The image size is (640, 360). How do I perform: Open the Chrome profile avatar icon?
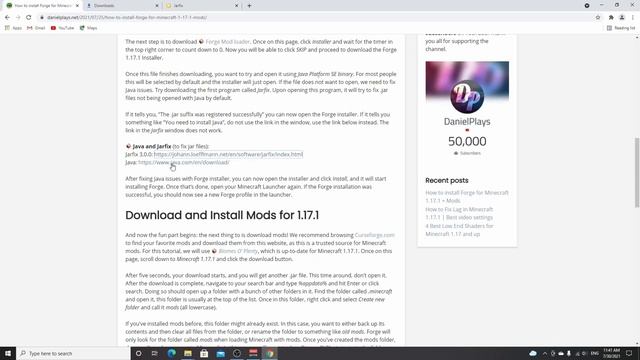[622, 18]
